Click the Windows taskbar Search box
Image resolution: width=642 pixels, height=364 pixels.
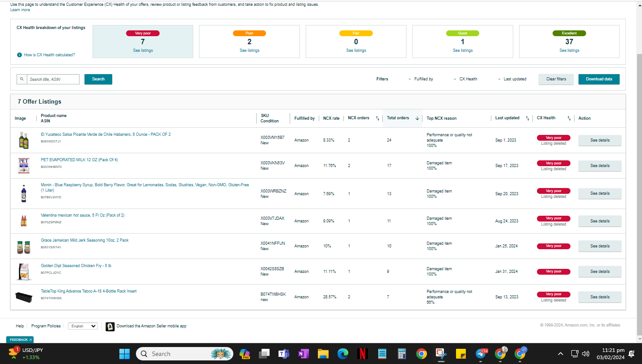[x=184, y=354]
